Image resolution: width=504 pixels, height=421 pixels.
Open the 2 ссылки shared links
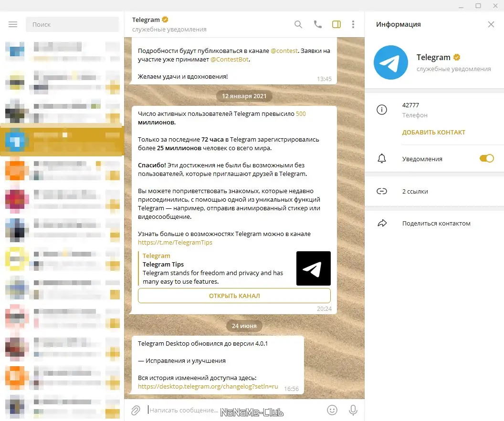(x=415, y=191)
